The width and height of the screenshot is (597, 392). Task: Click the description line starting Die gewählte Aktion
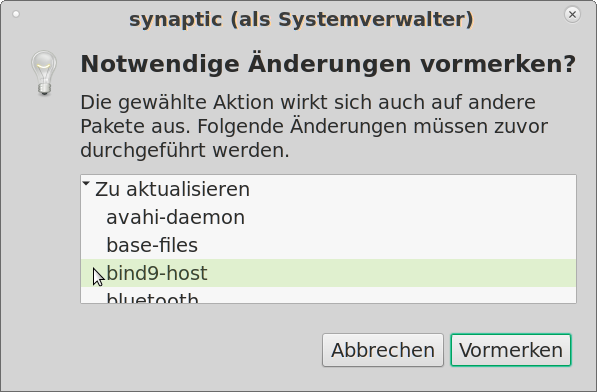(x=308, y=102)
